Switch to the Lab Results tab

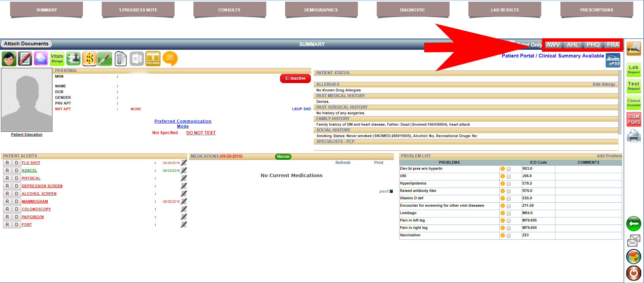point(504,10)
